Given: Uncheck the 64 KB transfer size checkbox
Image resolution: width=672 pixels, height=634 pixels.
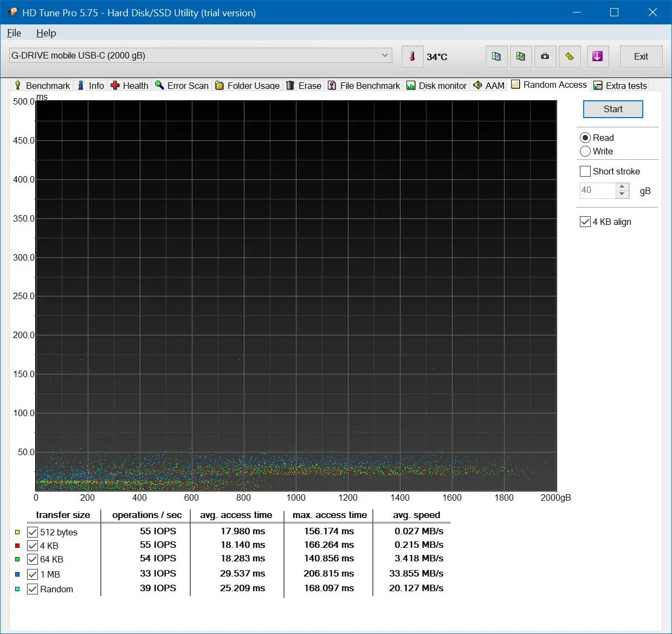Looking at the screenshot, I should click(x=33, y=559).
